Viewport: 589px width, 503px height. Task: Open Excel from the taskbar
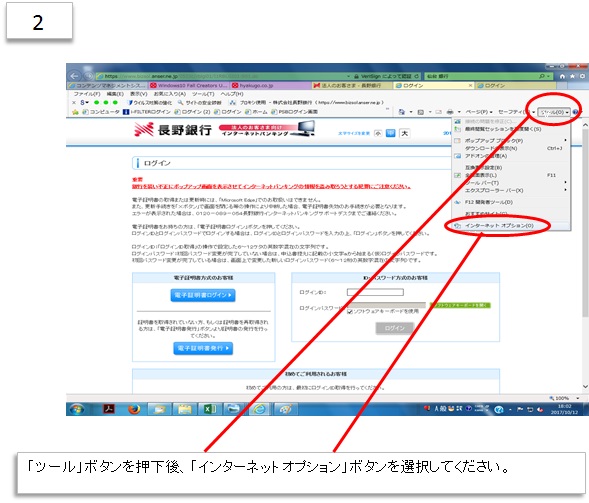(x=210, y=409)
